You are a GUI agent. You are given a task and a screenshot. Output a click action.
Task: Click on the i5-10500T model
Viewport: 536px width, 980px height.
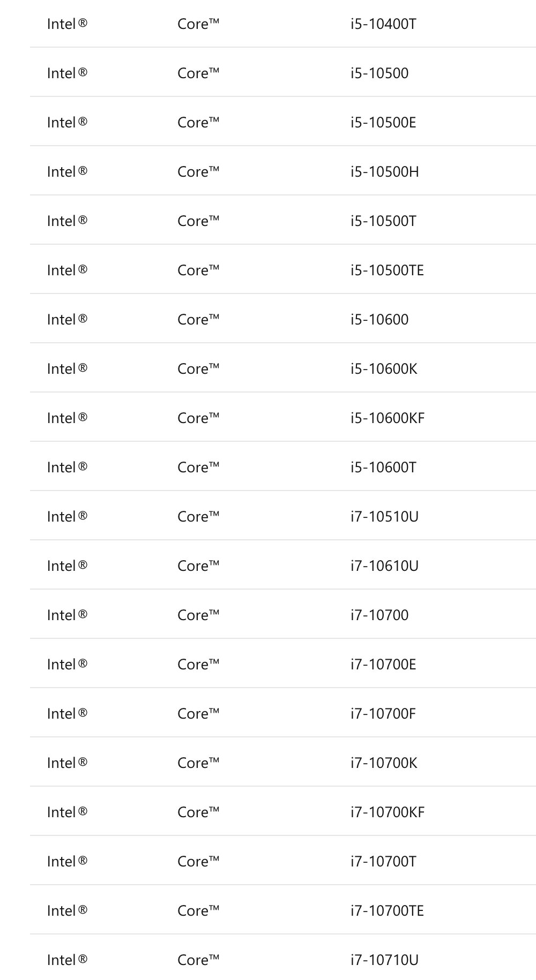pyautogui.click(x=383, y=221)
